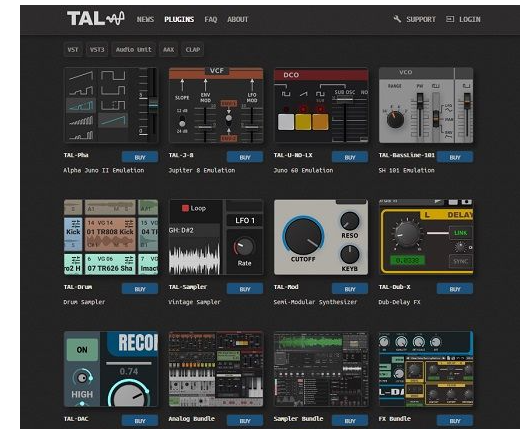Click the TAL-BassLine-101 title text
Image resolution: width=527 pixels, height=429 pixels.
tap(407, 155)
